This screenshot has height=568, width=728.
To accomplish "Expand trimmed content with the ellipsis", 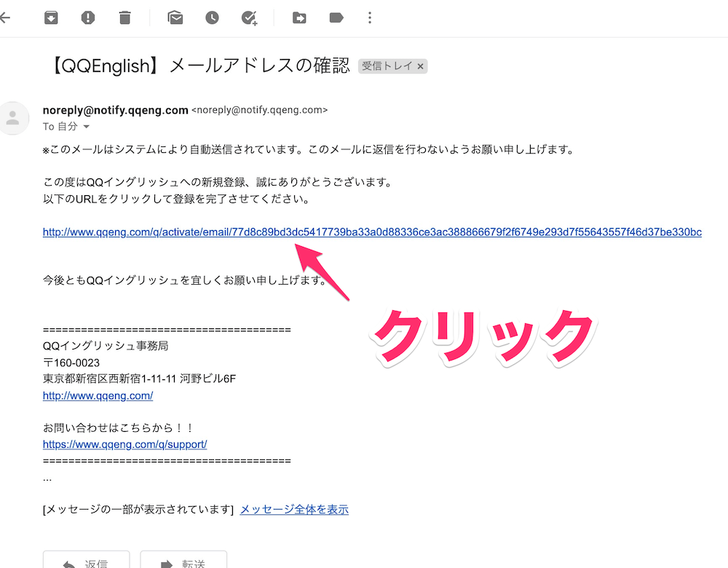I will tap(47, 479).
